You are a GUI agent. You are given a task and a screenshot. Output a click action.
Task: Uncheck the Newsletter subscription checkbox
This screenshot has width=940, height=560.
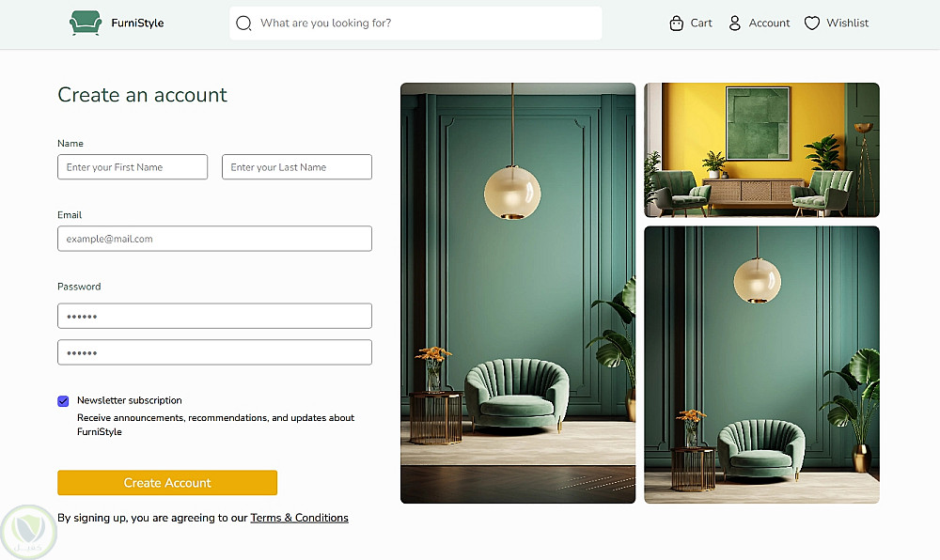63,401
